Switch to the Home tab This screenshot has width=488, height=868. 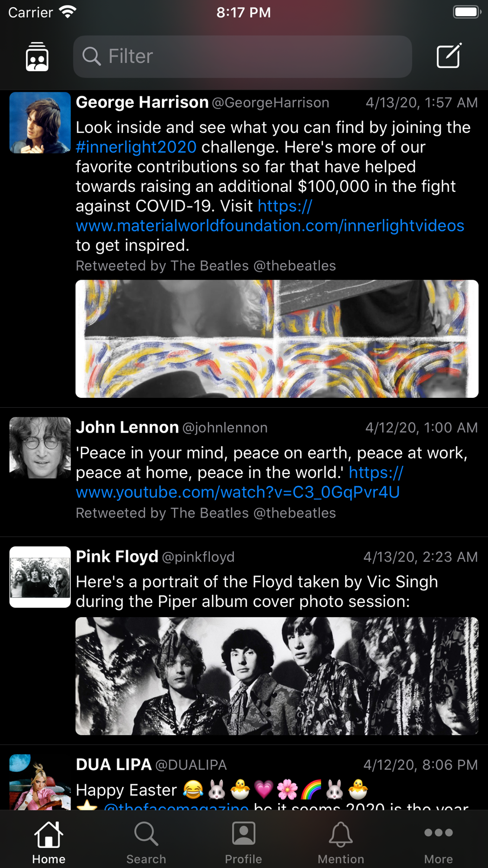[49, 842]
